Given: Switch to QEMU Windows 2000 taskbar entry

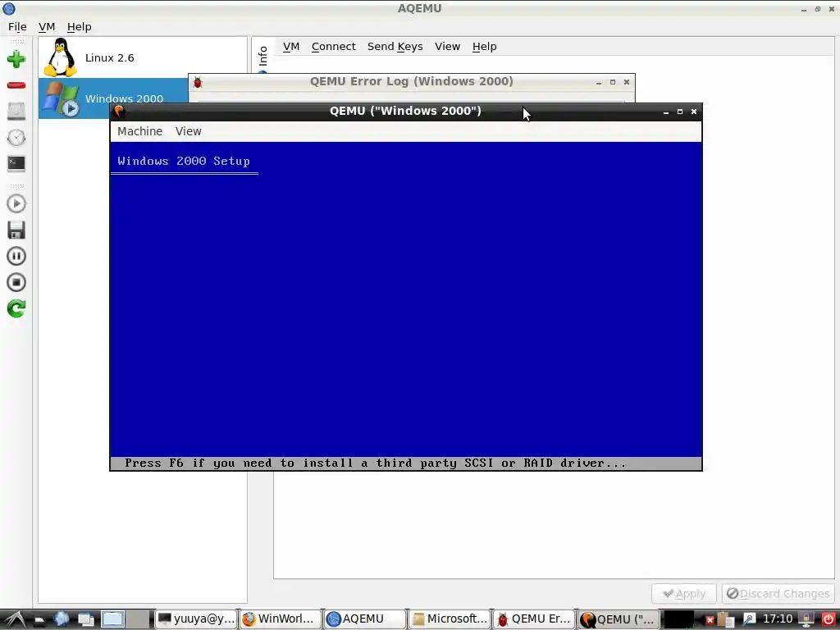Looking at the screenshot, I should click(619, 619).
